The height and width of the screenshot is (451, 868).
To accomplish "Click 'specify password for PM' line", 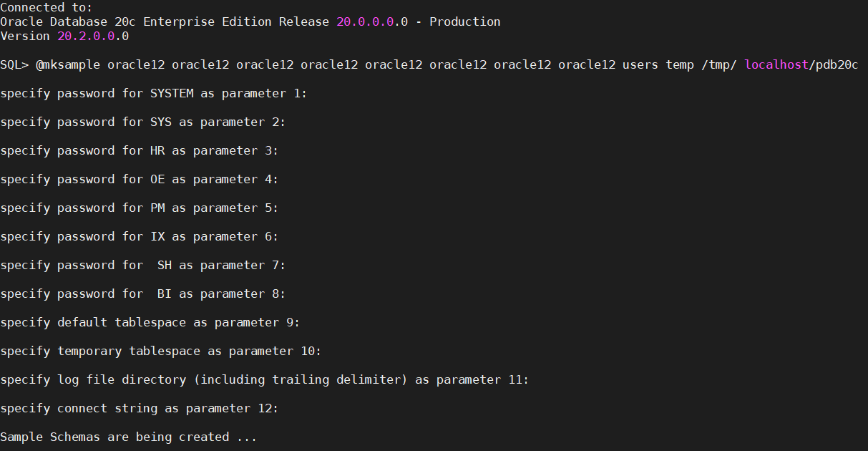I will click(140, 208).
